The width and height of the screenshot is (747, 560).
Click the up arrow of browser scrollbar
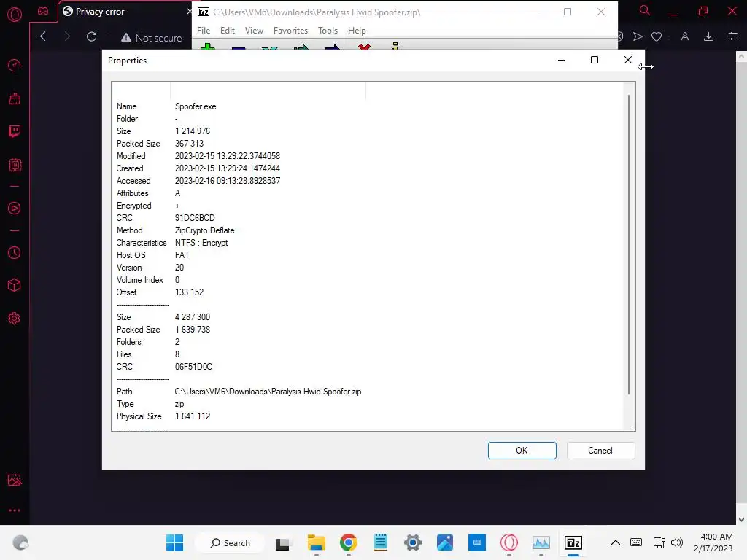pos(741,57)
